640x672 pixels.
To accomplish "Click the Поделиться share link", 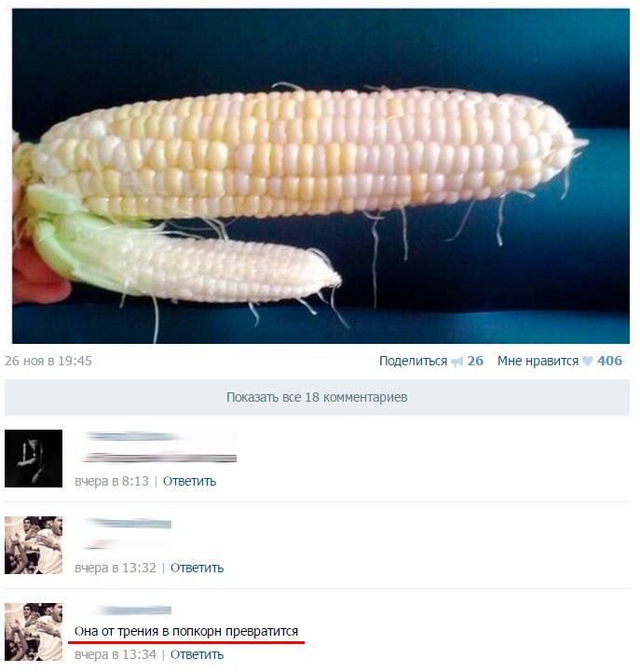I will 413,361.
